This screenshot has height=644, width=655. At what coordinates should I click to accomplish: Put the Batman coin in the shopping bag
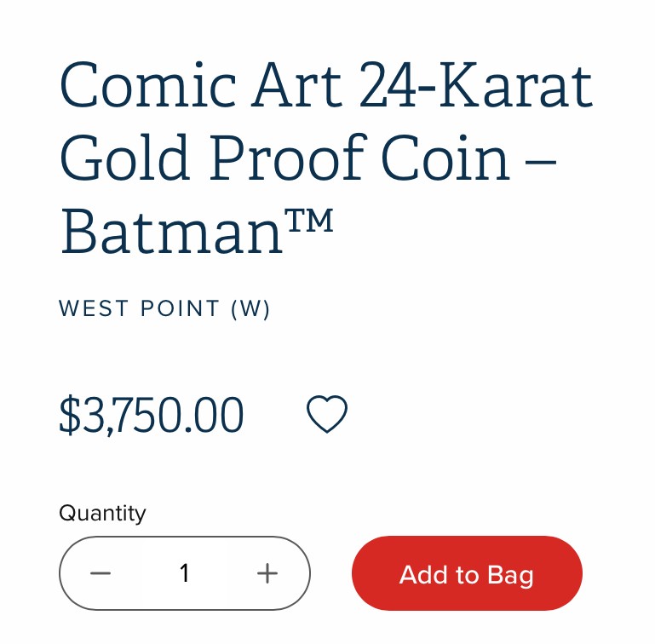467,574
